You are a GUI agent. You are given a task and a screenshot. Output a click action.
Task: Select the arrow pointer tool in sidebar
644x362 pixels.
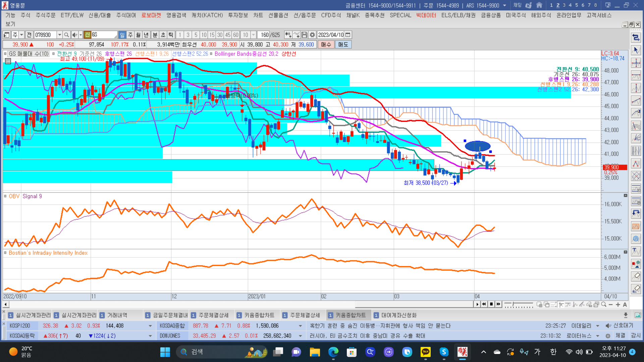pyautogui.click(x=636, y=50)
